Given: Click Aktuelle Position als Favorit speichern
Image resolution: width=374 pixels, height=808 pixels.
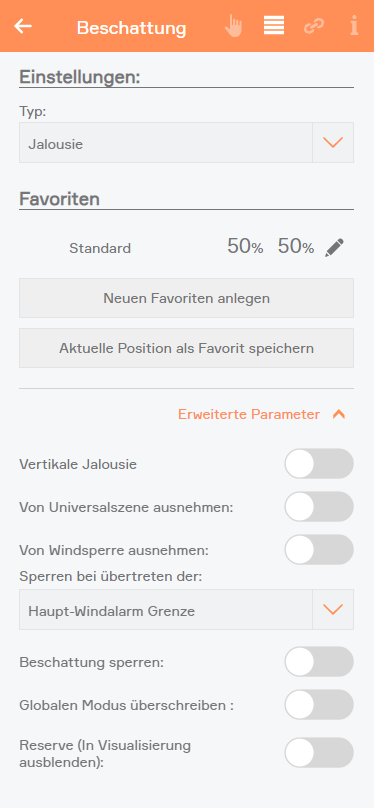Looking at the screenshot, I should tap(186, 348).
